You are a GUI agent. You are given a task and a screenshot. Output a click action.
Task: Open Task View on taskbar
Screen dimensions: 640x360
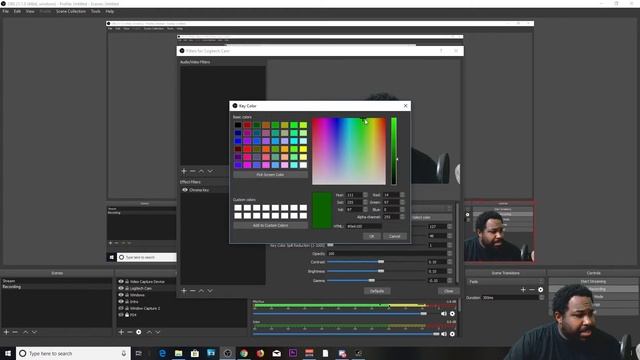[138, 353]
